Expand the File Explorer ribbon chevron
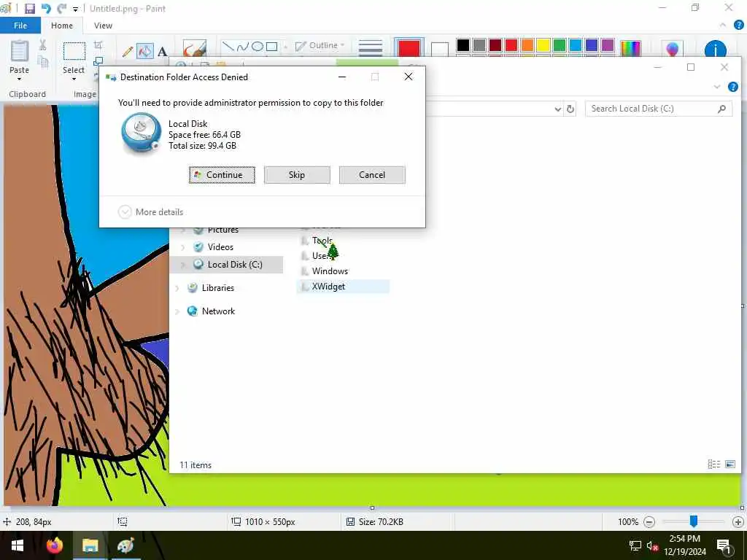 (x=717, y=87)
